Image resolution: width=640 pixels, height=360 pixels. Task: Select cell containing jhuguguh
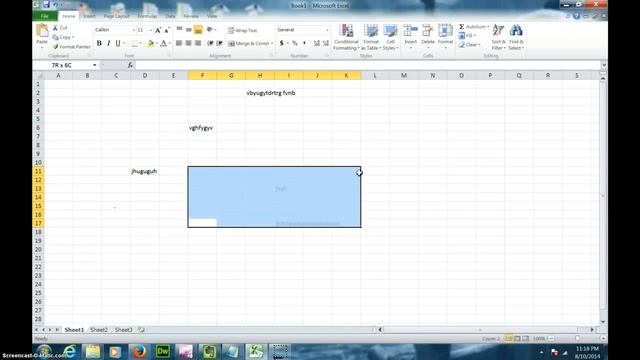pos(144,171)
